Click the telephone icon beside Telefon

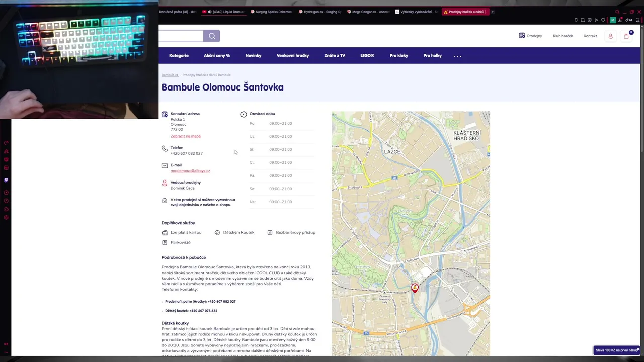click(165, 149)
